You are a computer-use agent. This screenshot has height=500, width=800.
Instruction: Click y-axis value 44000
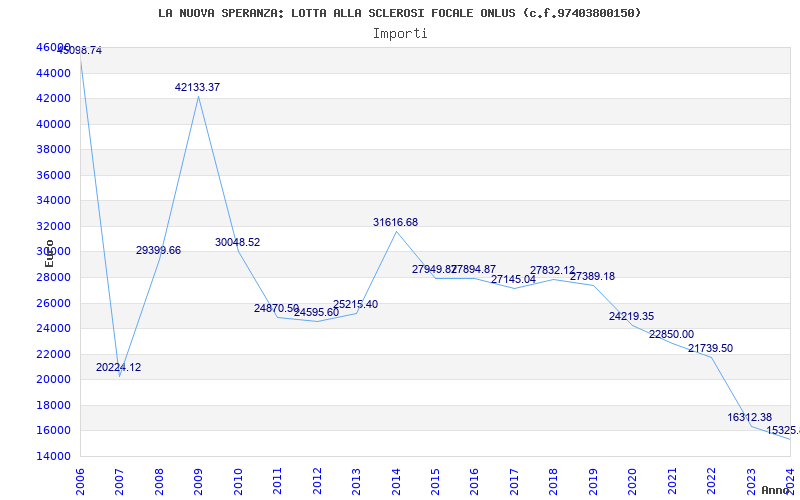tap(53, 73)
